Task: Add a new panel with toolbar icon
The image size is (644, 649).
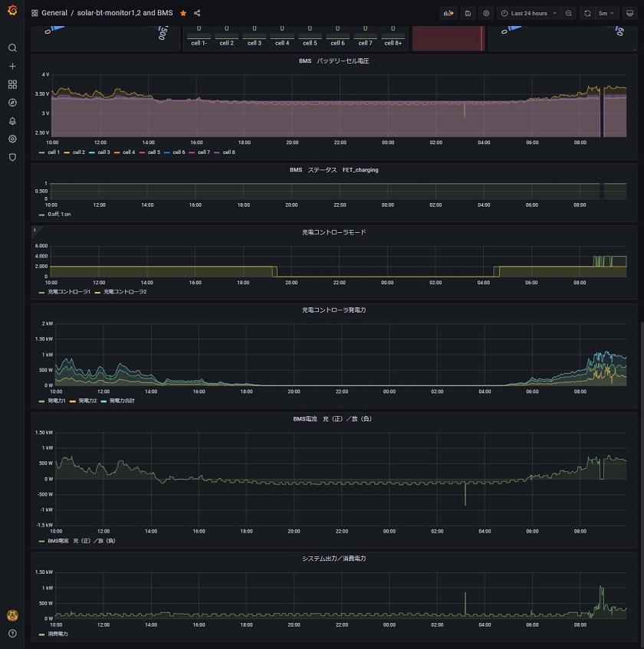Action: pyautogui.click(x=448, y=13)
